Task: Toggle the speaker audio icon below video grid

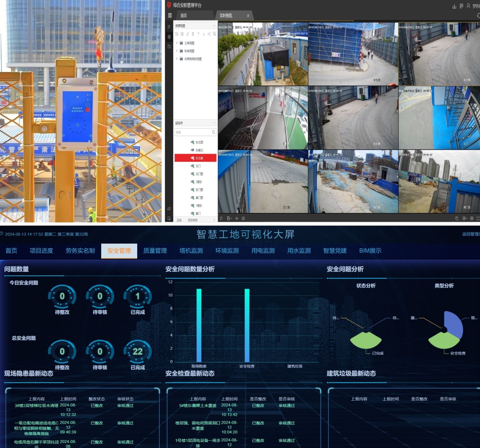Action: tap(237, 219)
